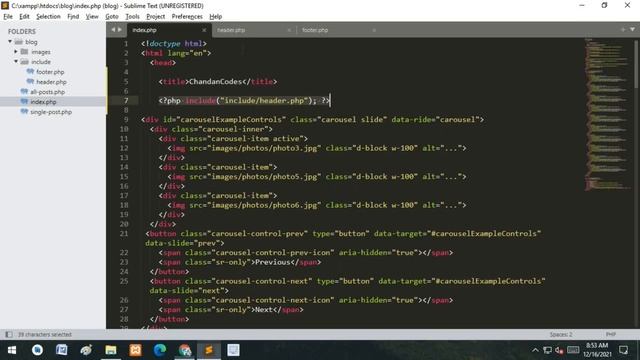The height and width of the screenshot is (360, 640).
Task: Open the Spaces: 2 indentation setting
Action: (x=561, y=334)
